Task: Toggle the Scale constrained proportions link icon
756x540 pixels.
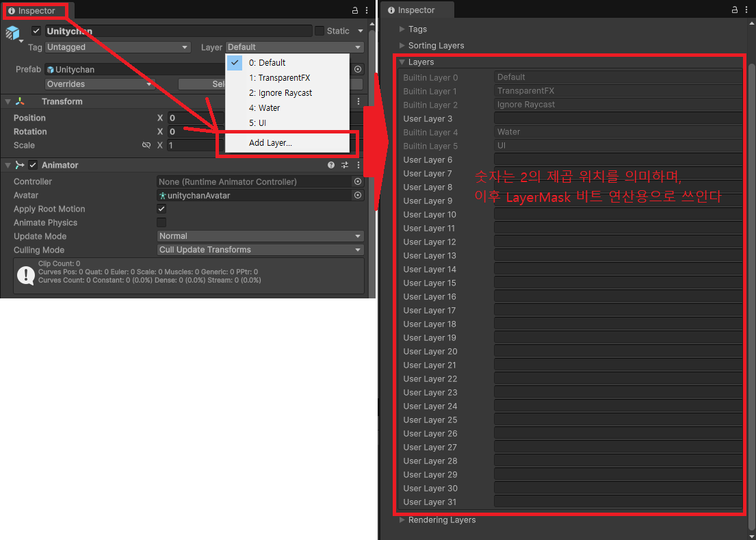Action: [146, 145]
